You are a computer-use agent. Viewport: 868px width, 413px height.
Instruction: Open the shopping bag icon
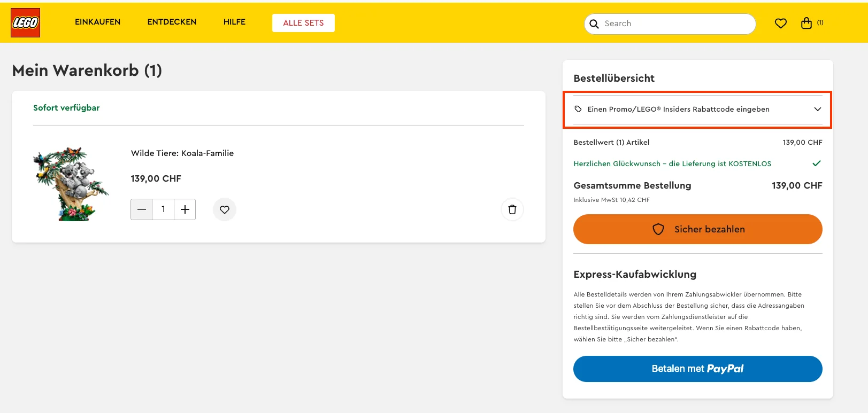point(806,23)
